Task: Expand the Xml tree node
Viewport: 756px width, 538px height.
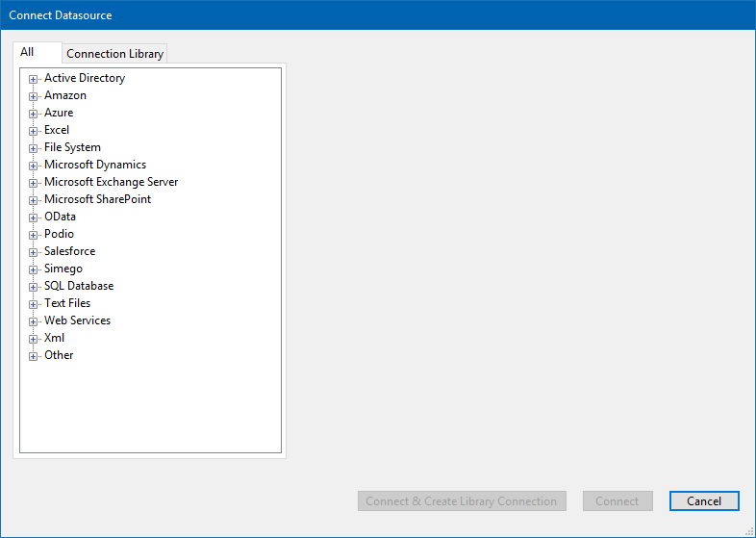Action: [x=33, y=339]
